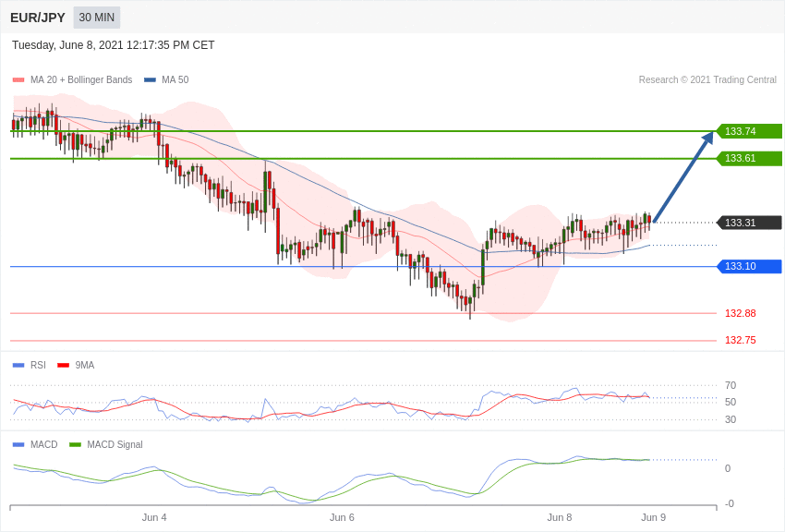This screenshot has width=785, height=532.
Task: Click the MA 20 + Bollinger Bands swatch
Action: (x=18, y=79)
